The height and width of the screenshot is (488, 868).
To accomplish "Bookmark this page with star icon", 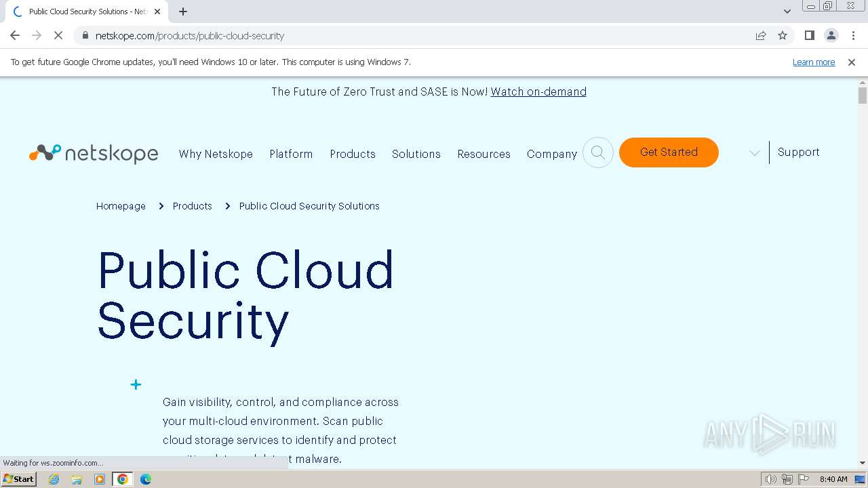I will (x=783, y=35).
